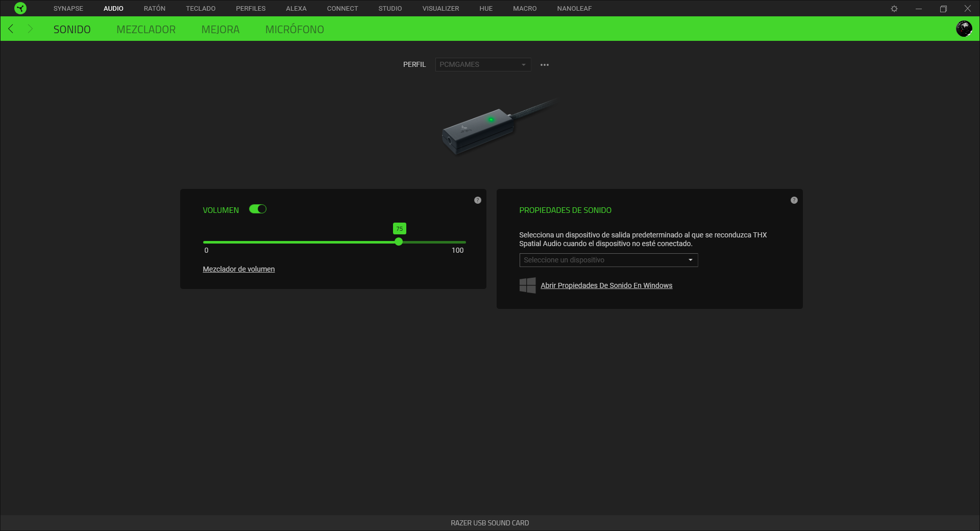
Task: Open the Nanoleaf module
Action: (x=574, y=9)
